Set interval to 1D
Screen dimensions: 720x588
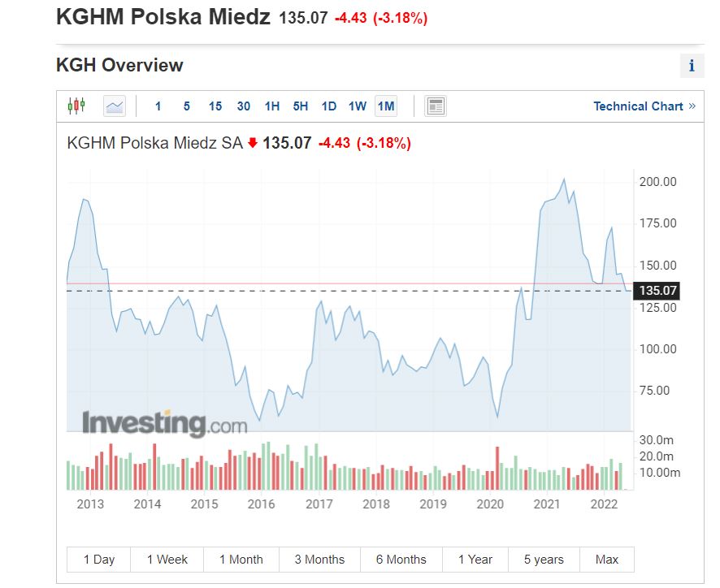329,106
